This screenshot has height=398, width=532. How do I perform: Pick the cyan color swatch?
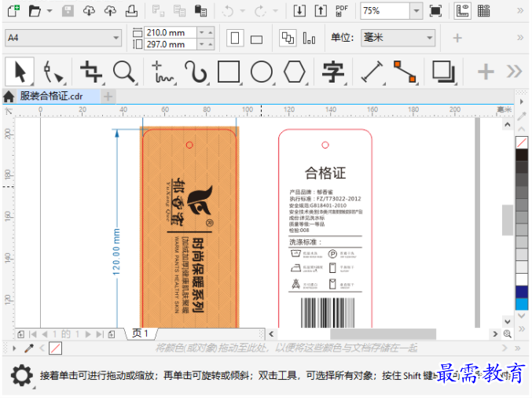tap(522, 304)
